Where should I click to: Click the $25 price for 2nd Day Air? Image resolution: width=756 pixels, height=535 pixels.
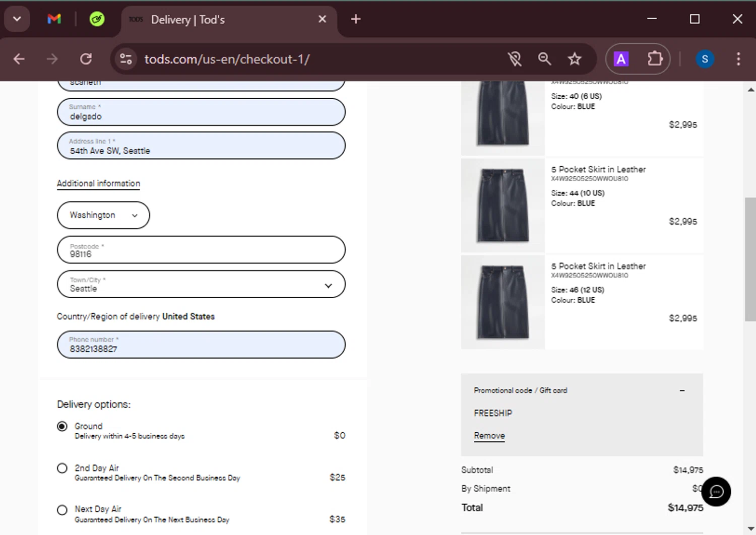(x=337, y=477)
